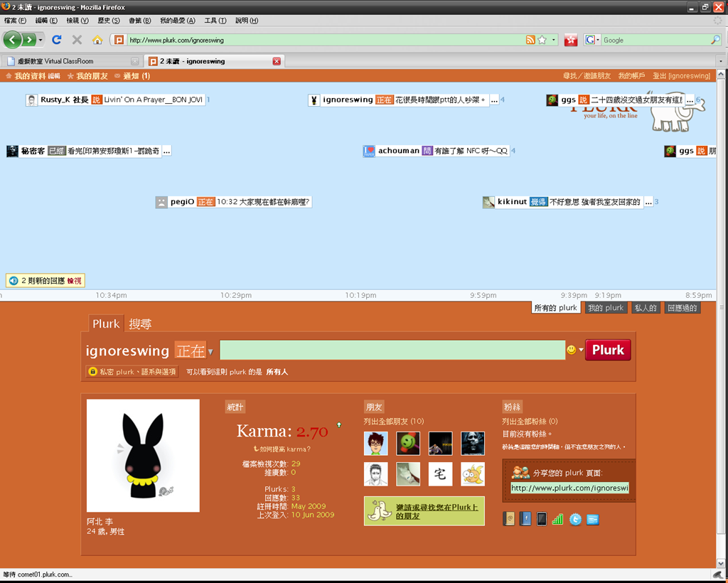Viewport: 728px width, 583px height.
Task: Click the green karma up arrow
Action: point(339,424)
